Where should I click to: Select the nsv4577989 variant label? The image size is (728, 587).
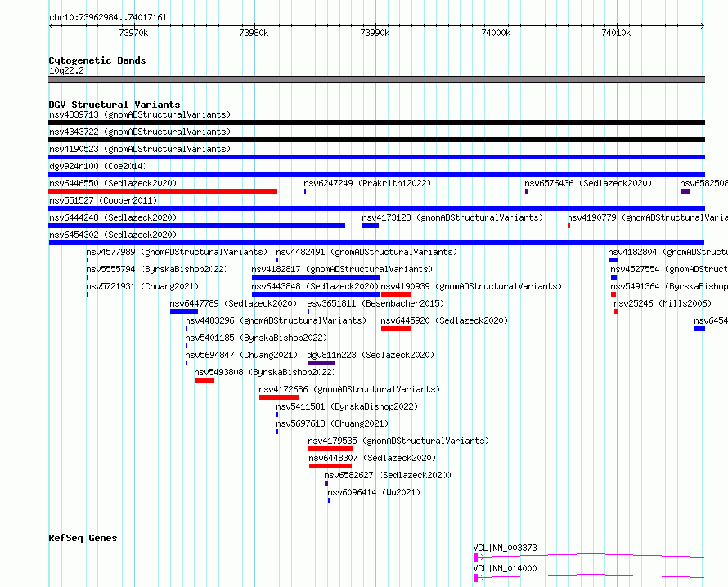coord(177,252)
